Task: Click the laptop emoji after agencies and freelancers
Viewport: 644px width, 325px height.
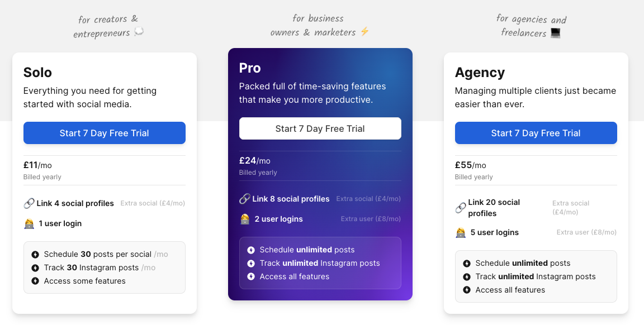Action: pyautogui.click(x=555, y=33)
